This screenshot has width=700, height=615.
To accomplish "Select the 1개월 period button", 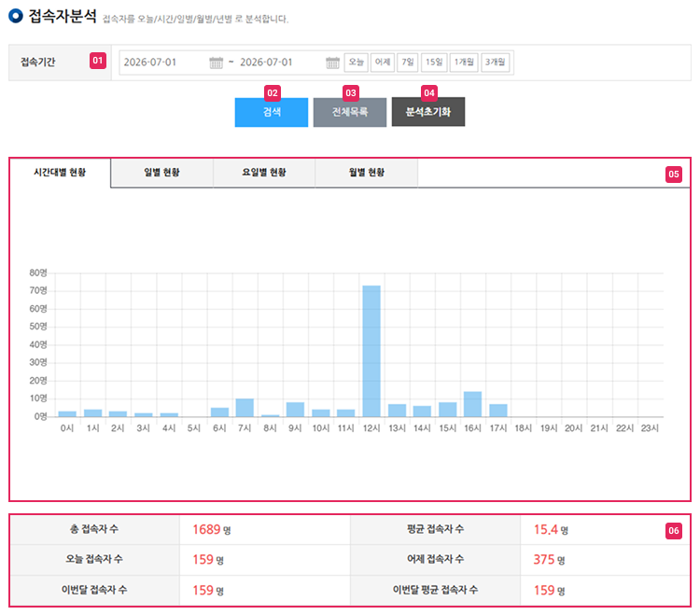I will tap(464, 62).
